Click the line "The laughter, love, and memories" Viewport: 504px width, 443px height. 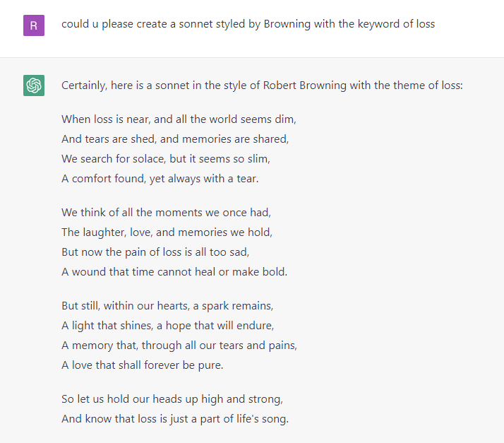(x=167, y=232)
